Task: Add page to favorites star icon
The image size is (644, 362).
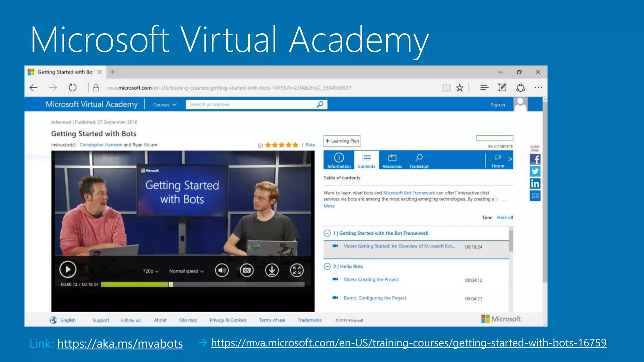Action: pos(460,88)
